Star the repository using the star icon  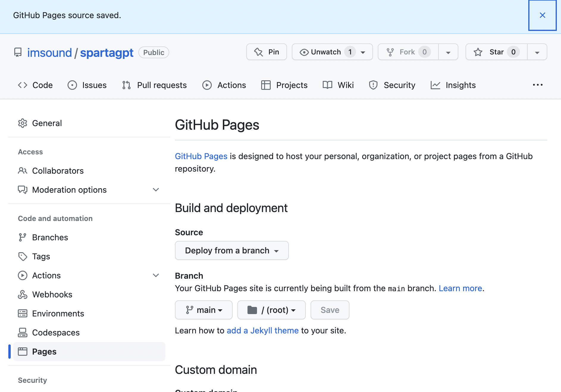(478, 52)
